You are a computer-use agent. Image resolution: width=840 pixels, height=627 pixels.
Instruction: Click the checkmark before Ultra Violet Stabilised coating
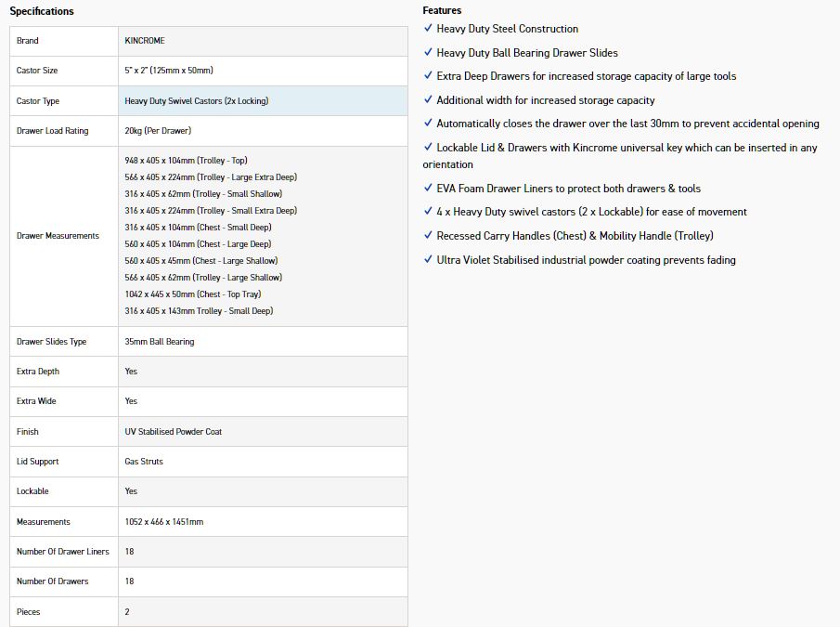428,259
